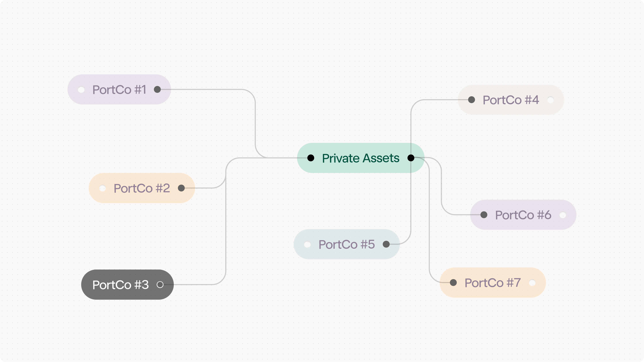Click the dark connector dot on PortCo #4
Screen dimensions: 644x362
471,100
